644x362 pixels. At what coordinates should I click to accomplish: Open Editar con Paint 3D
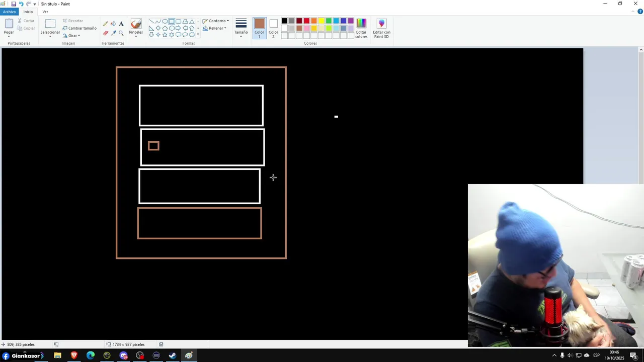(381, 28)
